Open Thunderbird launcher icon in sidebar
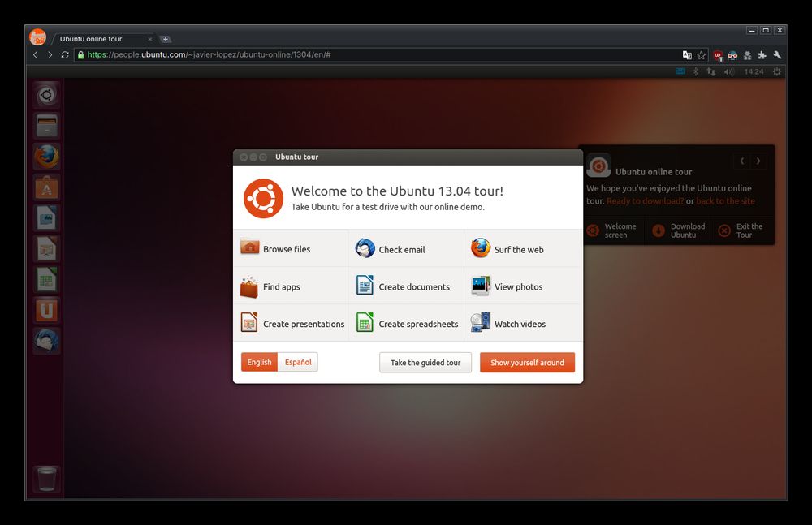812x525 pixels. click(46, 341)
